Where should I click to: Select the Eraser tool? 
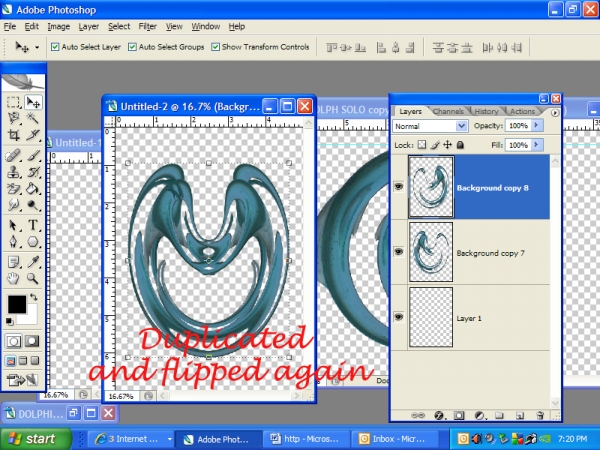(13, 188)
